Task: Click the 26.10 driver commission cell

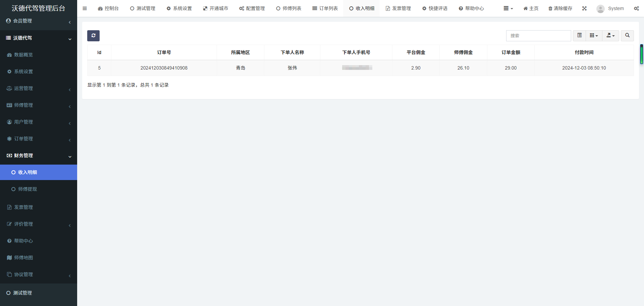Action: click(x=463, y=68)
